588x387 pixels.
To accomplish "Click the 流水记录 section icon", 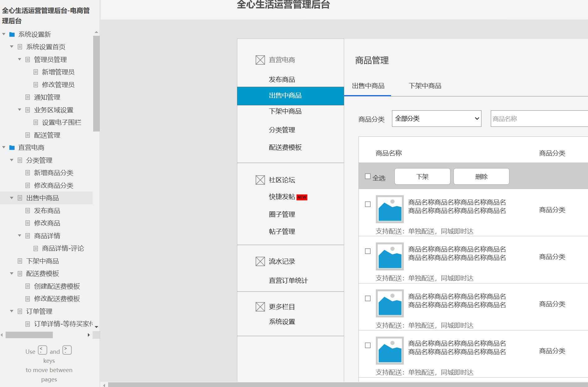I will 260,261.
